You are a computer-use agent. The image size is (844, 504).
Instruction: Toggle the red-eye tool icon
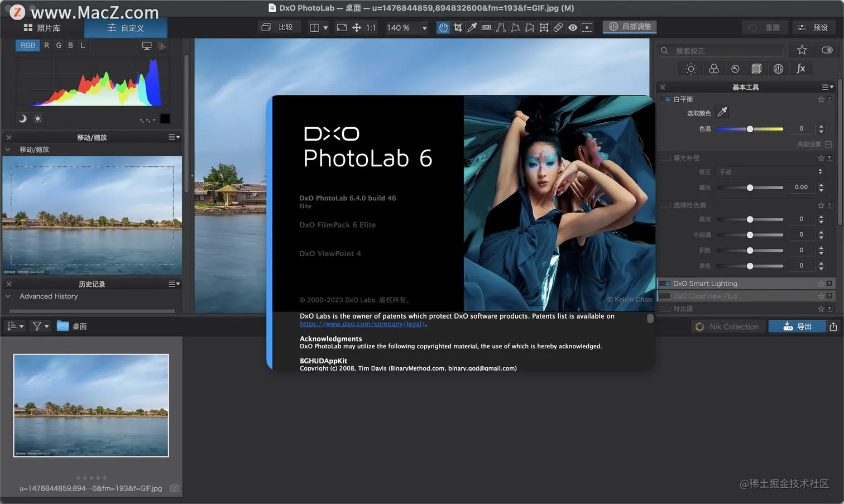click(x=573, y=27)
